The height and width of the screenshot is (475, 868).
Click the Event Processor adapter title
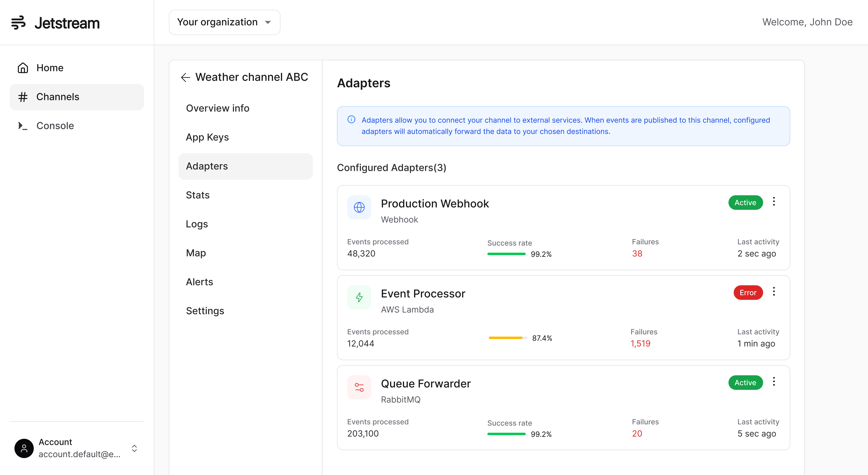pyautogui.click(x=423, y=294)
